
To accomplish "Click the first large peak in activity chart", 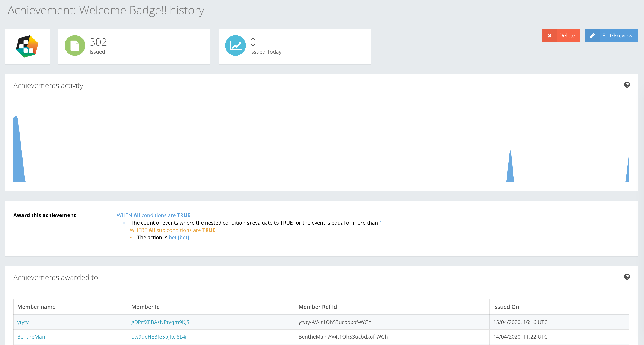I will [x=18, y=150].
